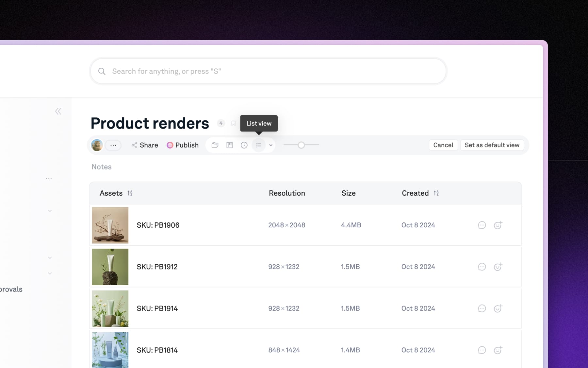Add reaction to SKU: PB1814
588x368 pixels.
(498, 350)
